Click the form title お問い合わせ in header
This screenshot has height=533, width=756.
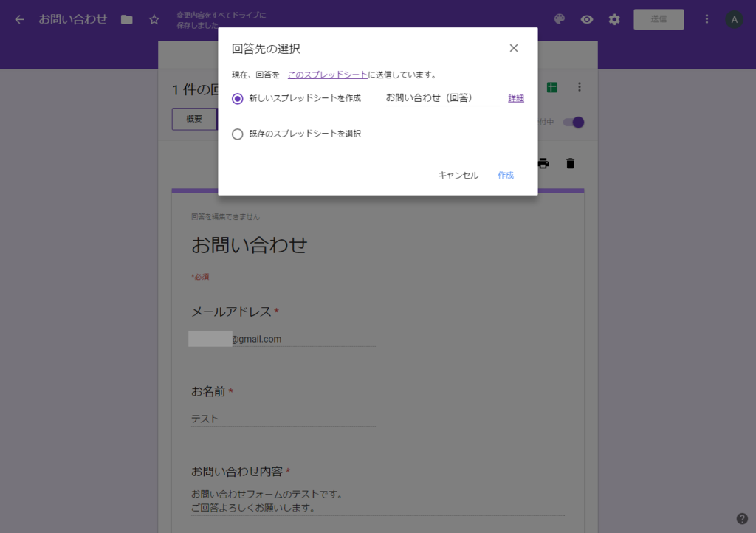73,18
